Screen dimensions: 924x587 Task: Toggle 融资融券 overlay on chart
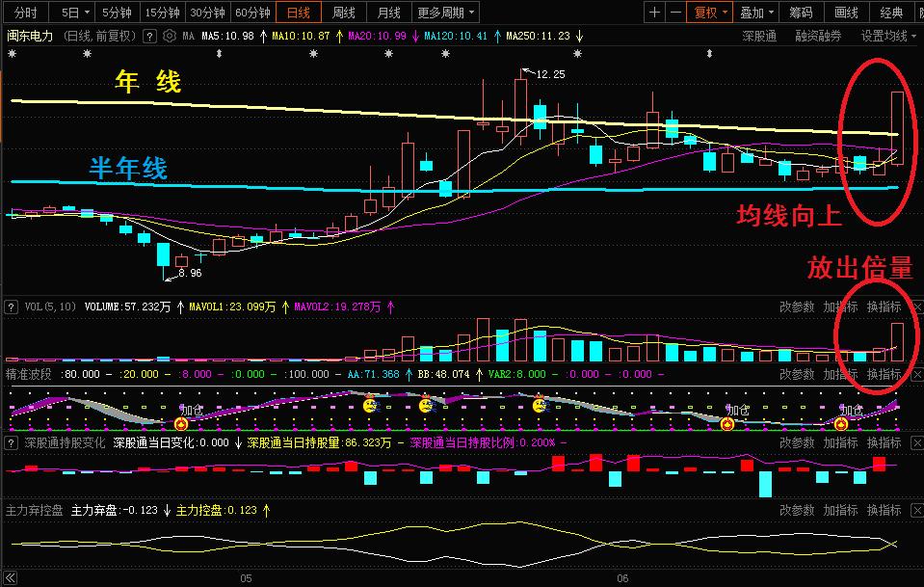pos(817,36)
